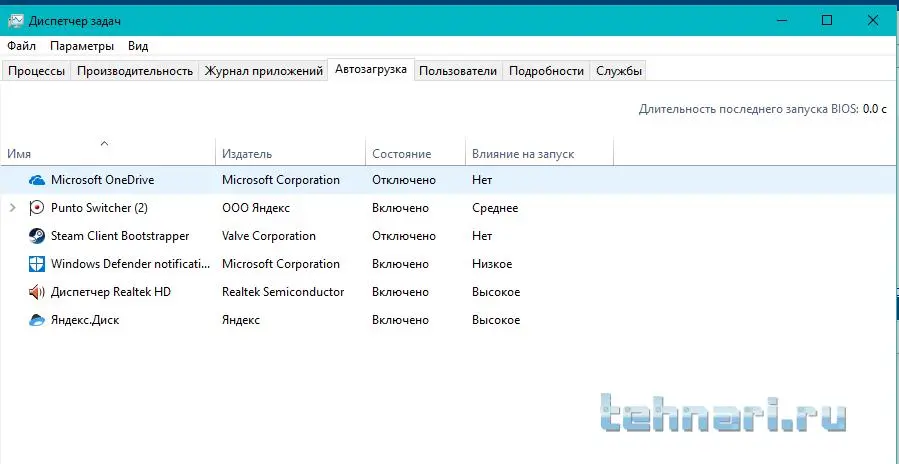The height and width of the screenshot is (464, 899).
Task: Select Диспетчер Realtek HD entry
Action: [x=111, y=293]
